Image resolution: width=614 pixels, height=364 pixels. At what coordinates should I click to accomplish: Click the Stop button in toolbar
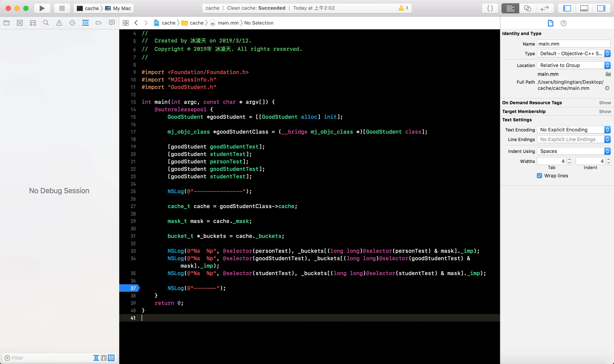(x=62, y=8)
